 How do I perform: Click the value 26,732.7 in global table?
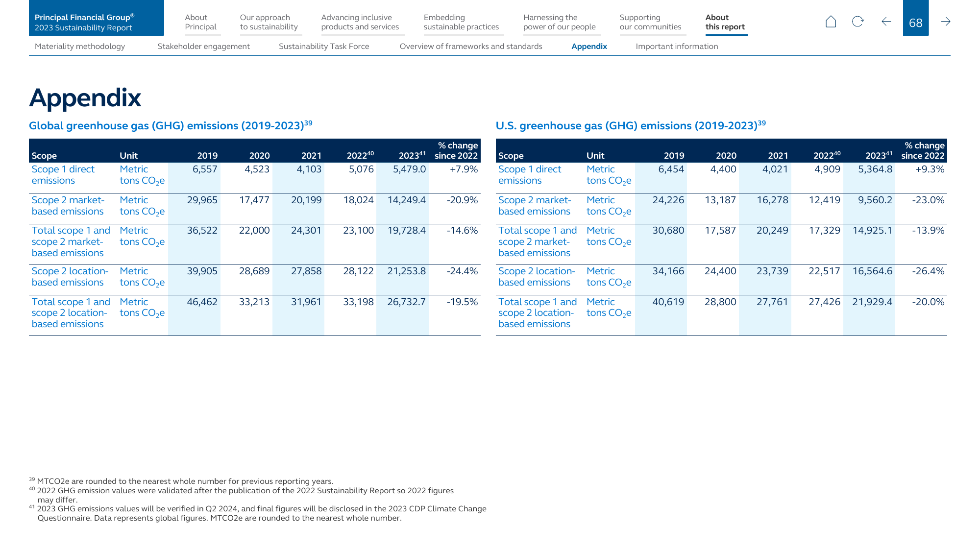coord(406,302)
